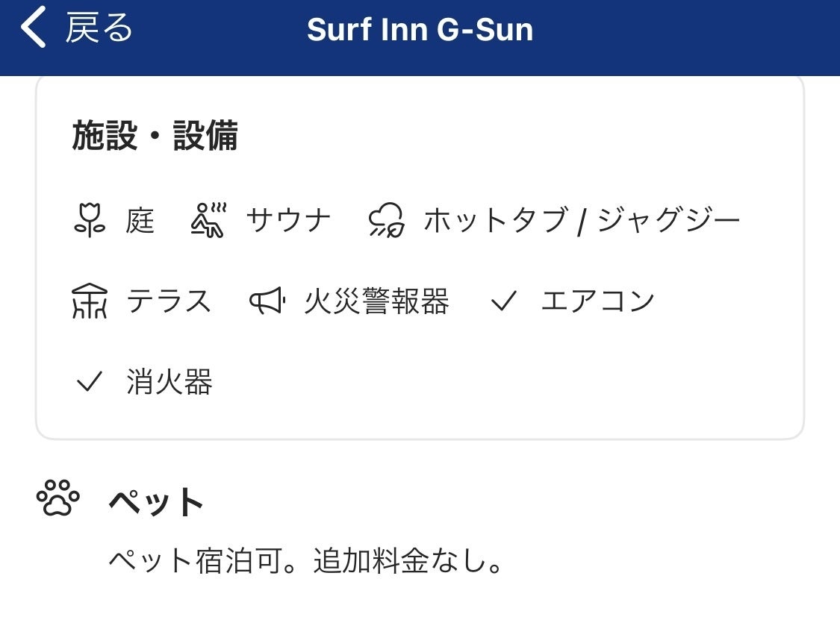Tap the hot tub jacuzzi icon

pos(387,221)
